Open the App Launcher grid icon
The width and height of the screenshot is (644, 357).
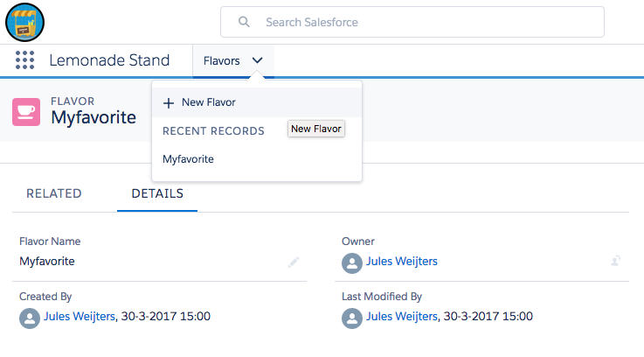pyautogui.click(x=24, y=60)
